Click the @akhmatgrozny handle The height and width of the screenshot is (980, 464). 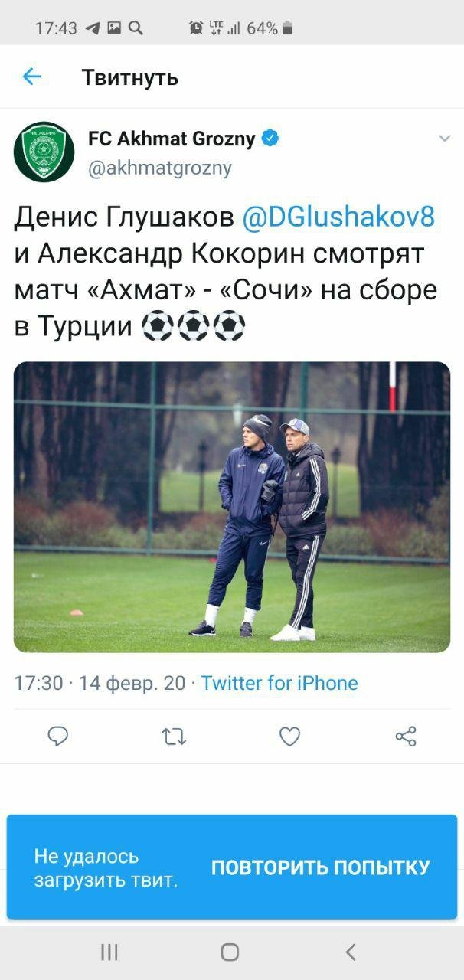[x=160, y=168]
